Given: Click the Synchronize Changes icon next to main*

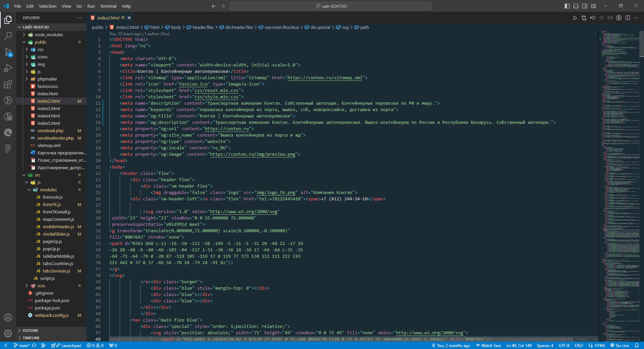Looking at the screenshot, I should [x=34, y=345].
